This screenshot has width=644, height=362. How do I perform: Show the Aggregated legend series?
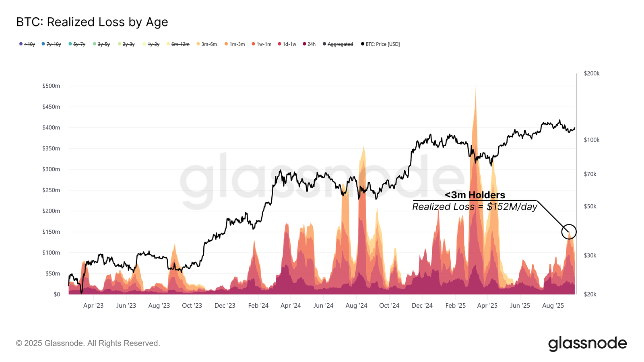[338, 44]
